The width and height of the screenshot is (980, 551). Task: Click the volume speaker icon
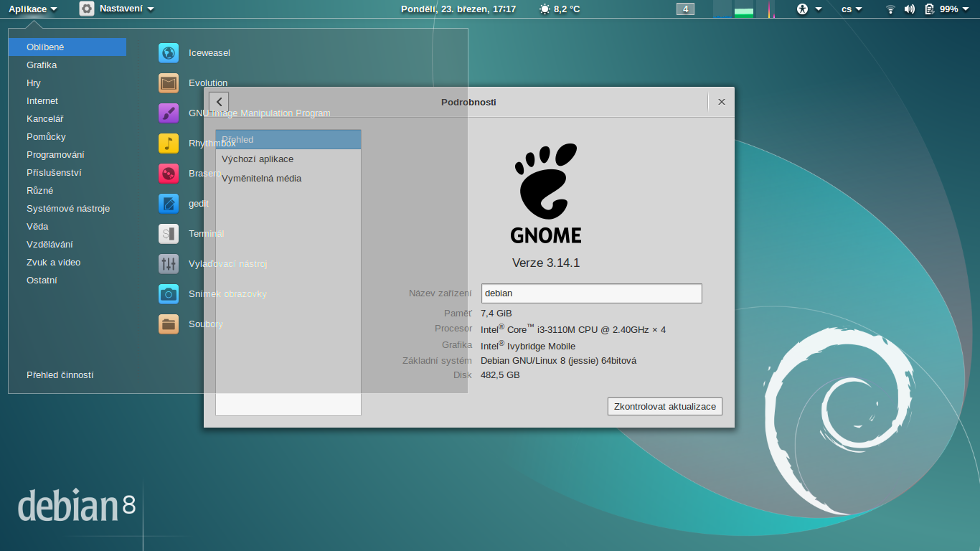coord(910,9)
